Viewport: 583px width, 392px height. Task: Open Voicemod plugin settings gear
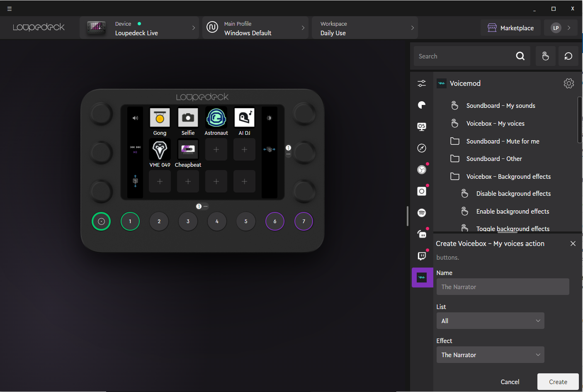click(x=569, y=83)
